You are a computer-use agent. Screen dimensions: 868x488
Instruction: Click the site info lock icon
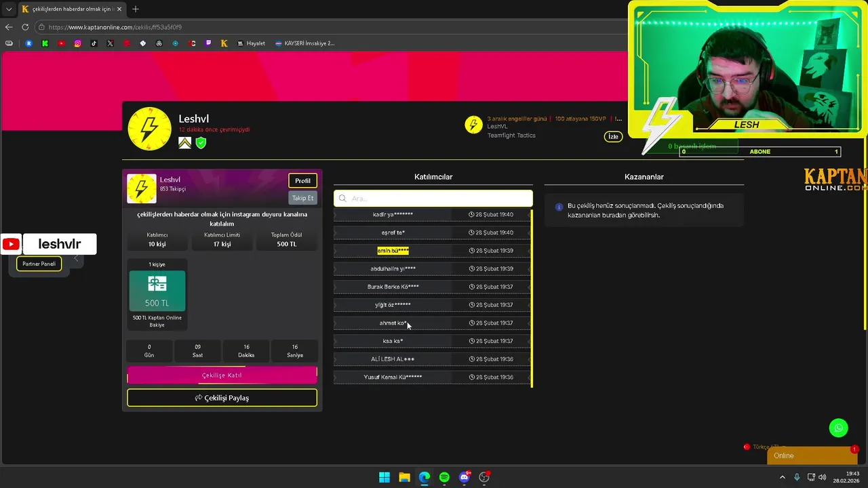pos(41,27)
